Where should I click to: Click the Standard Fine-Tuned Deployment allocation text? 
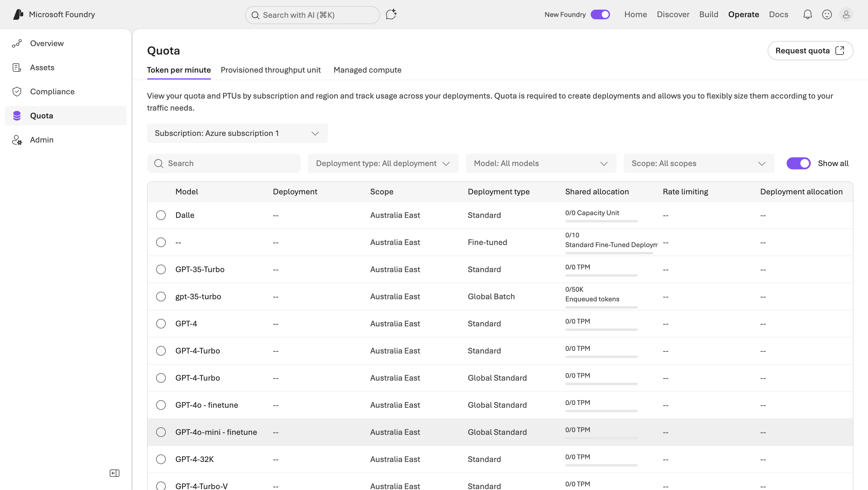(611, 245)
